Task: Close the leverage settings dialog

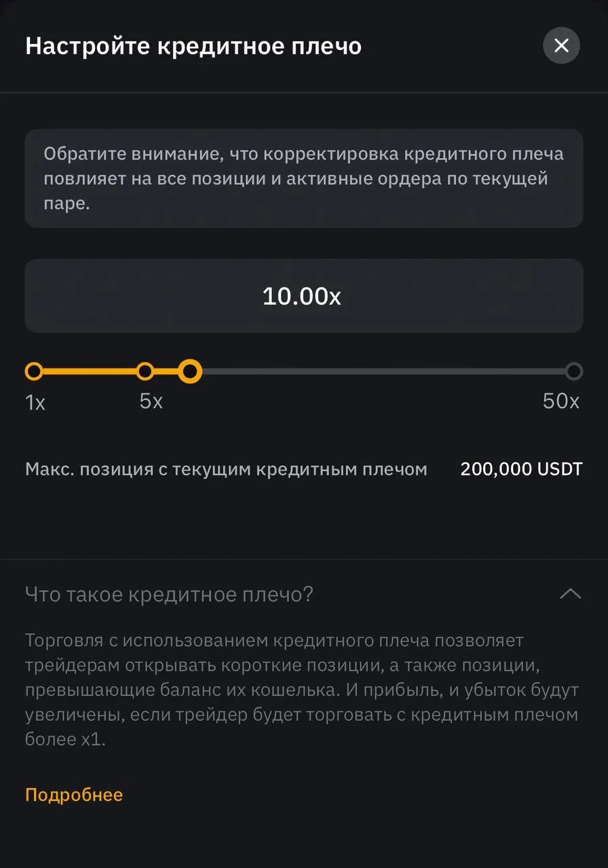Action: (x=561, y=45)
